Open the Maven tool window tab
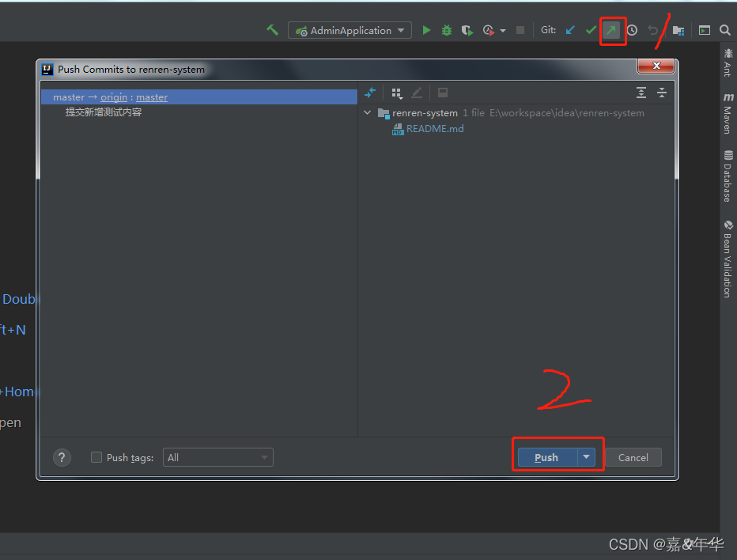 728,113
